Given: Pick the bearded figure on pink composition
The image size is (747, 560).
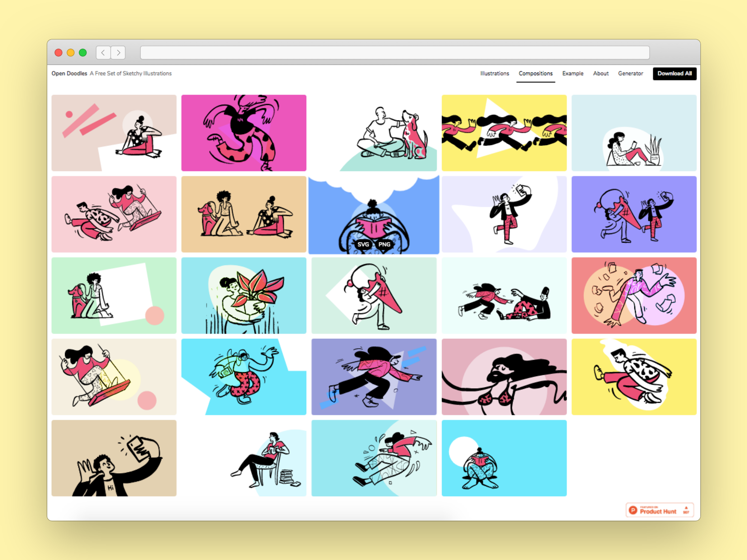Looking at the screenshot, I should click(504, 377).
